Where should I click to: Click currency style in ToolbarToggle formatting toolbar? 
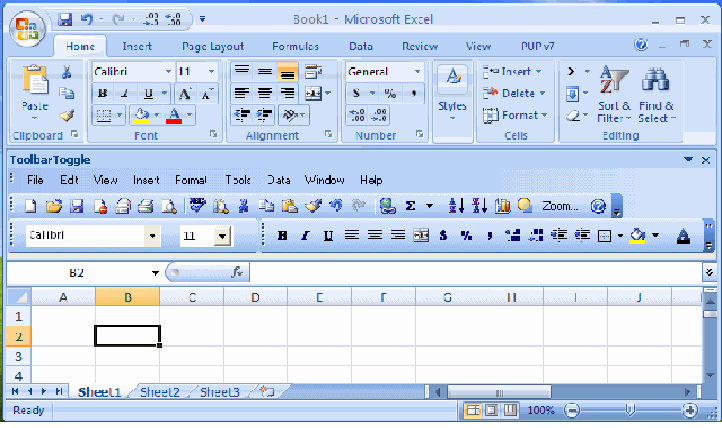coord(443,236)
